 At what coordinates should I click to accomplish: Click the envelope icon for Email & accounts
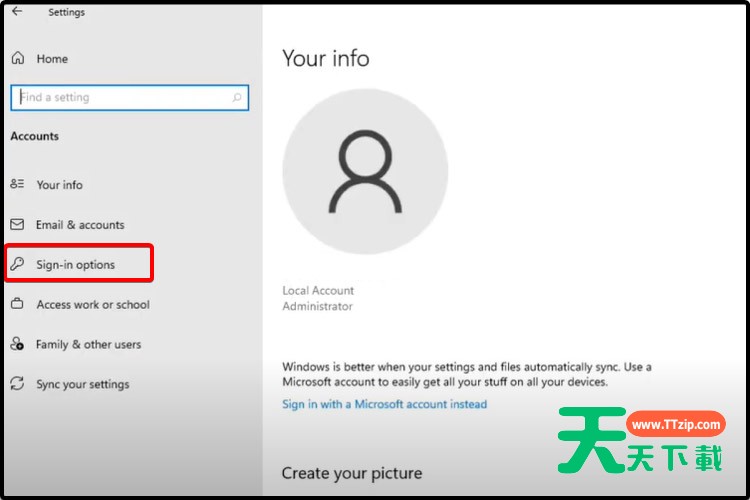(x=17, y=224)
